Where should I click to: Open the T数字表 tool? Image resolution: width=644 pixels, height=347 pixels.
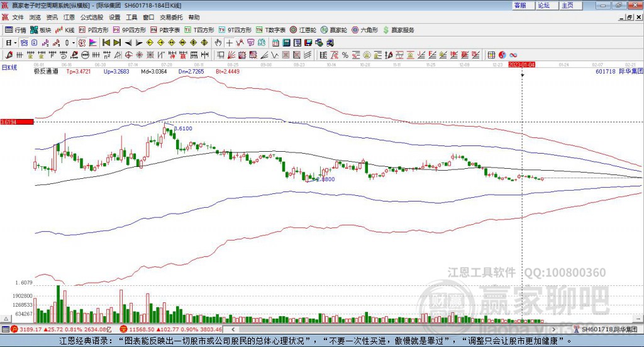click(x=270, y=30)
